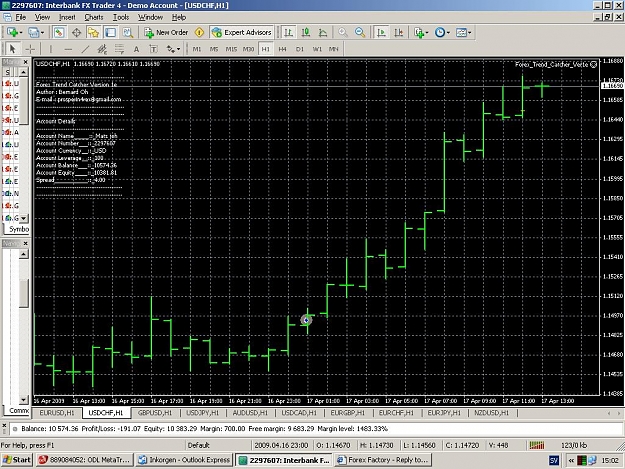
Task: Select the crosshair tool
Action: [x=30, y=49]
